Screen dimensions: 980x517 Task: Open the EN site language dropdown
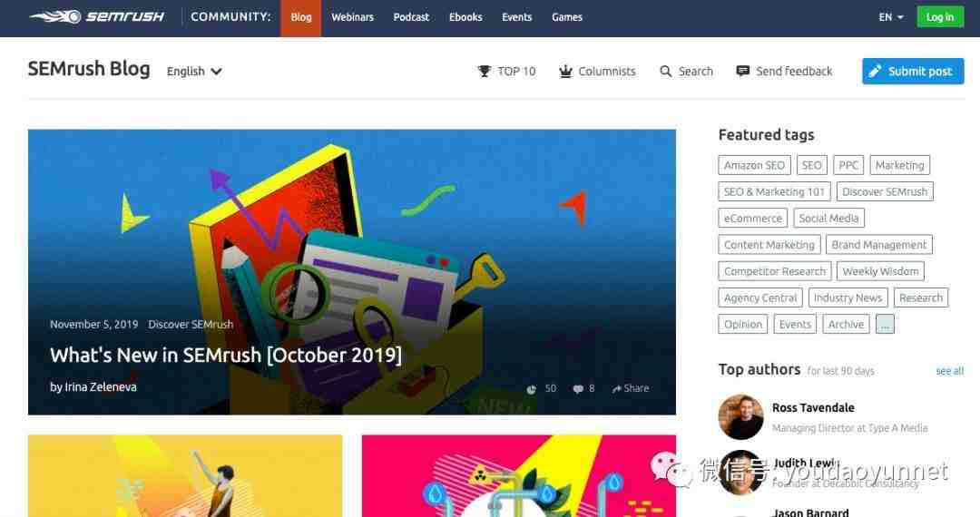click(891, 17)
